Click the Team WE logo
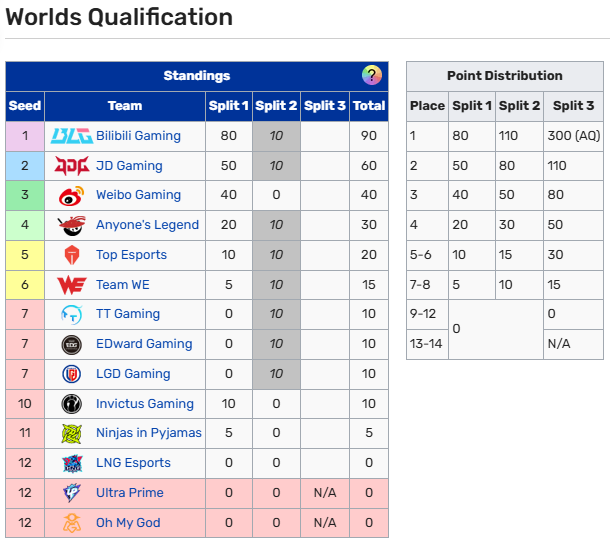 point(72,285)
